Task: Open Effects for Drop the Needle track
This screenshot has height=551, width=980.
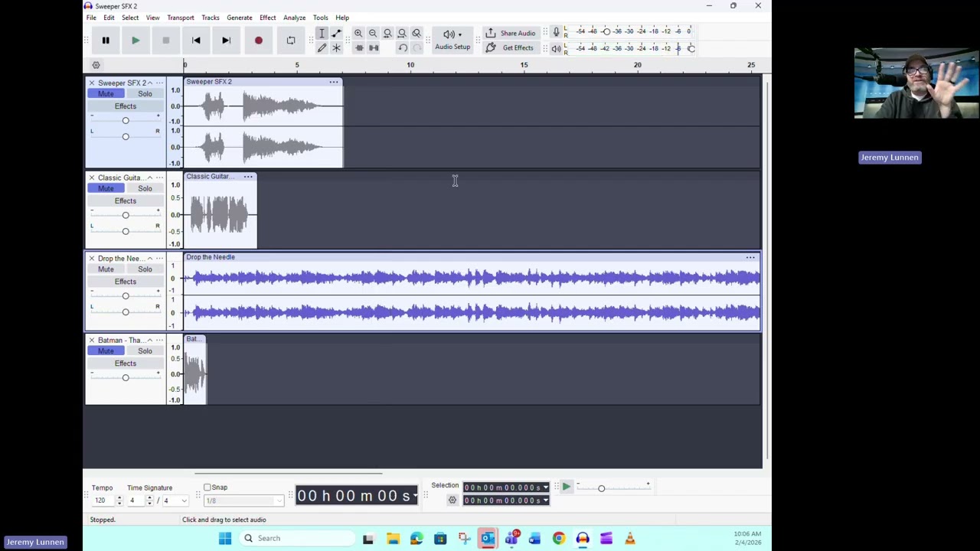Action: click(126, 282)
